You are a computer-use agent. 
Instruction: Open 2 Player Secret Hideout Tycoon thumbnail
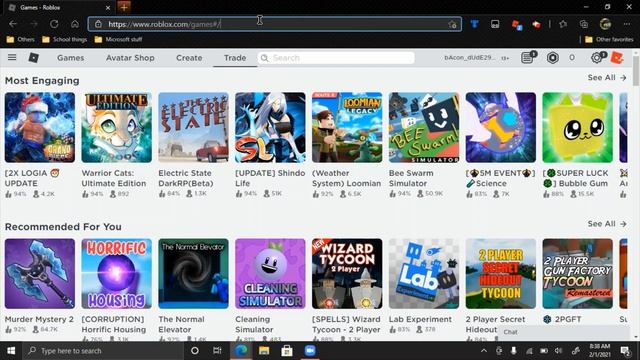(501, 273)
